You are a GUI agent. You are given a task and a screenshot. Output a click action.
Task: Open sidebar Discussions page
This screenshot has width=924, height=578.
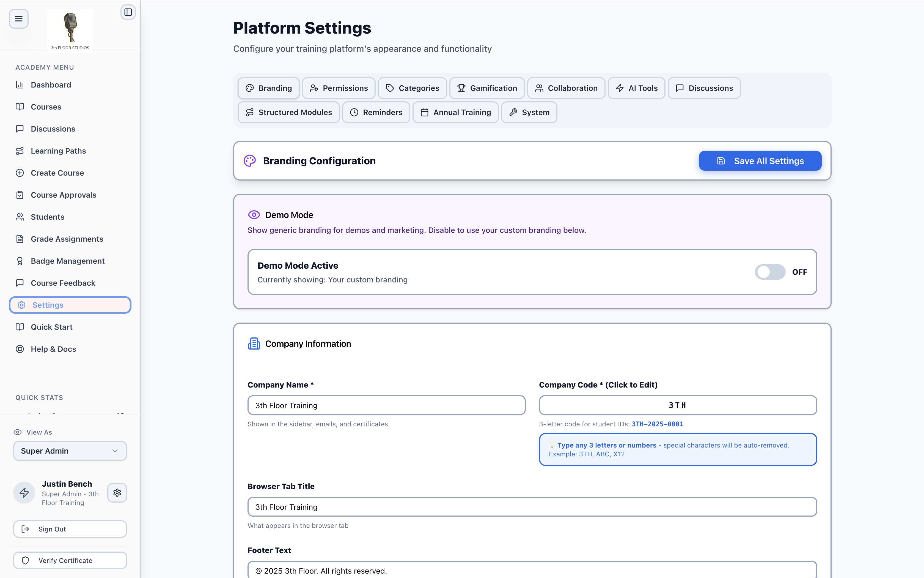70,129
